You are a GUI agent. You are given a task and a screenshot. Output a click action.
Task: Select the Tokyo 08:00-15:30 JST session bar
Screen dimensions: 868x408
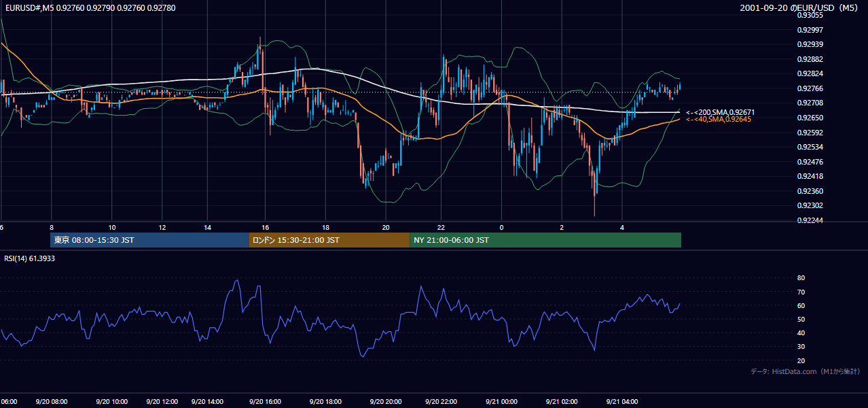[149, 240]
